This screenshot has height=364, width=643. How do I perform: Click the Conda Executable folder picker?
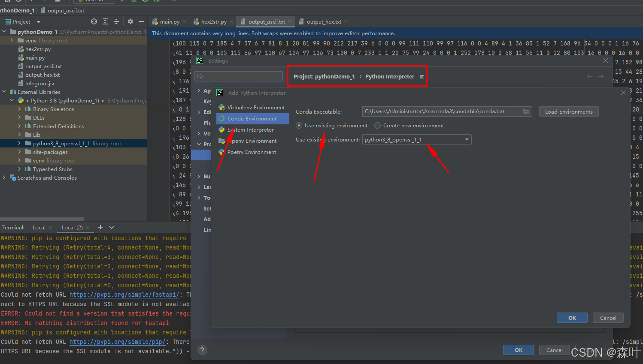click(527, 111)
